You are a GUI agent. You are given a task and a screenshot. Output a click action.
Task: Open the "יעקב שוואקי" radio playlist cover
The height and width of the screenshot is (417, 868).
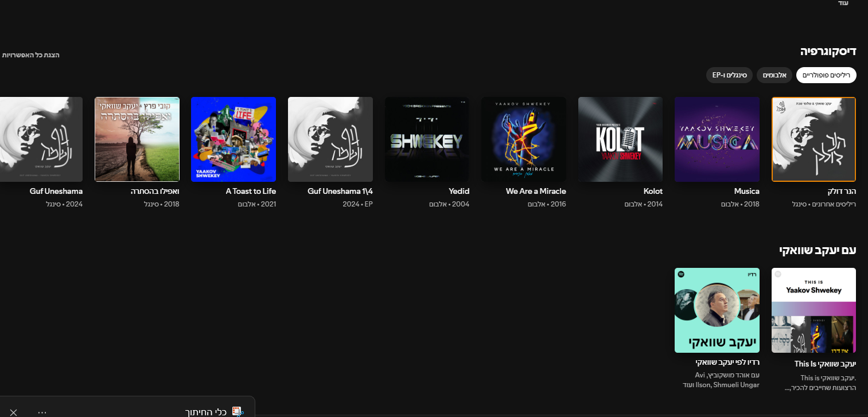point(717,310)
